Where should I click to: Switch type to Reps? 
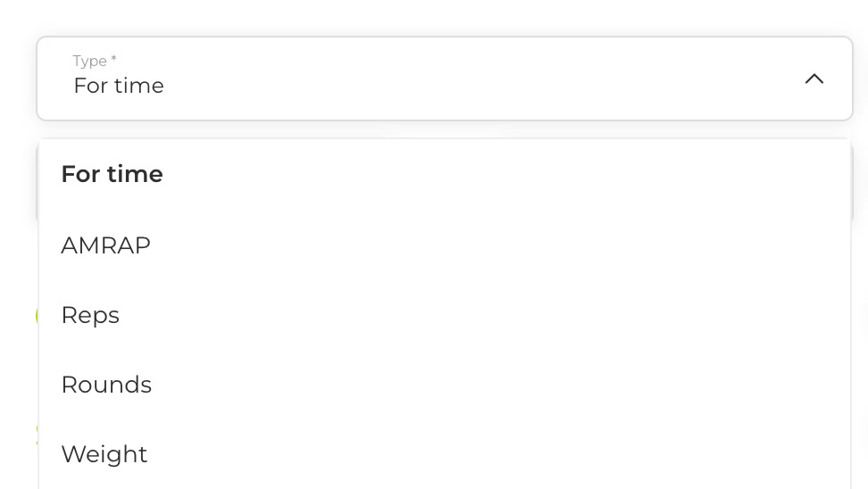pyautogui.click(x=445, y=315)
